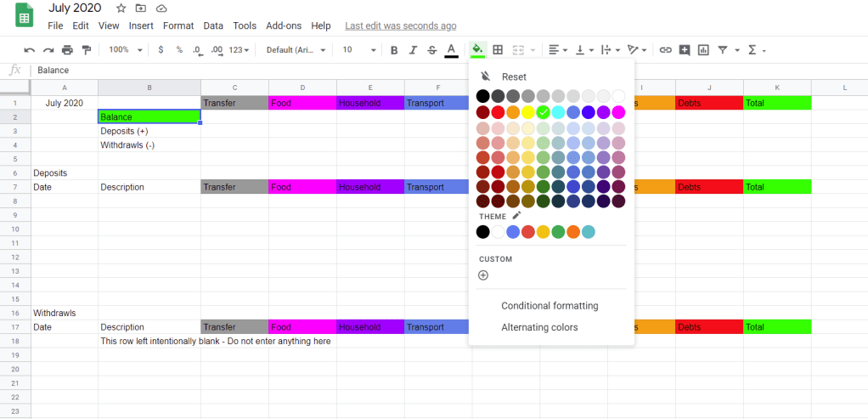Click the undo arrow in the toolbar

(x=30, y=50)
